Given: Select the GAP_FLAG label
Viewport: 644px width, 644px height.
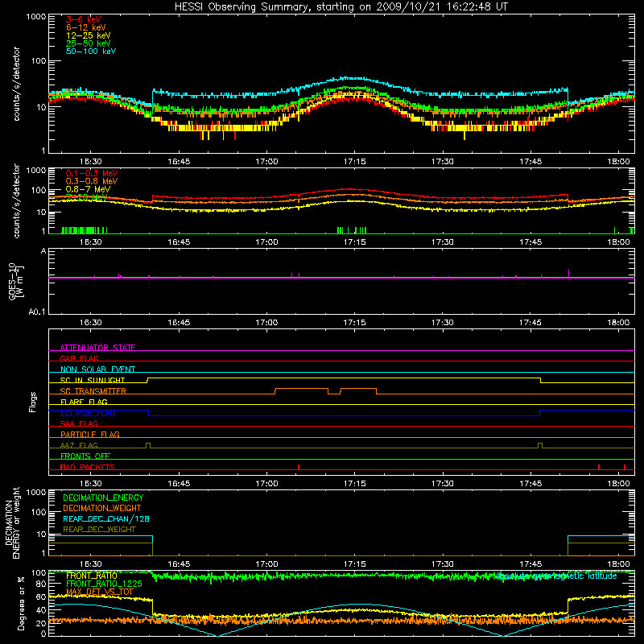Looking at the screenshot, I should point(79,358).
